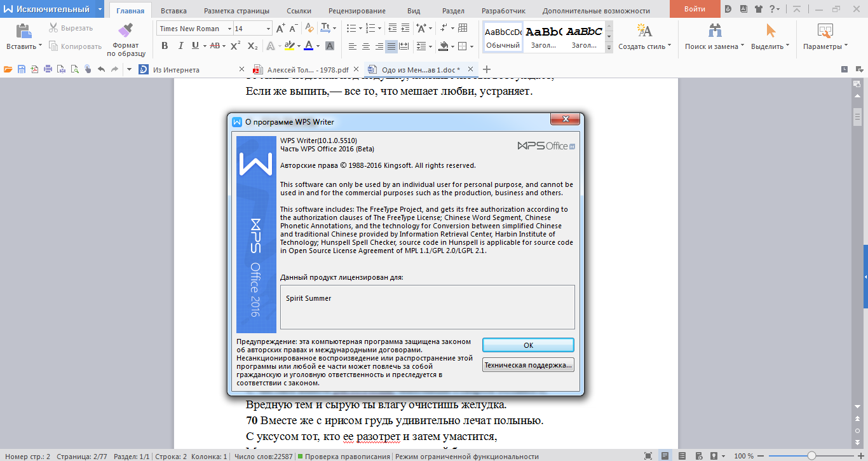The height and width of the screenshot is (461, 868).
Task: Click Вырезать (Cut) button
Action: click(x=70, y=28)
